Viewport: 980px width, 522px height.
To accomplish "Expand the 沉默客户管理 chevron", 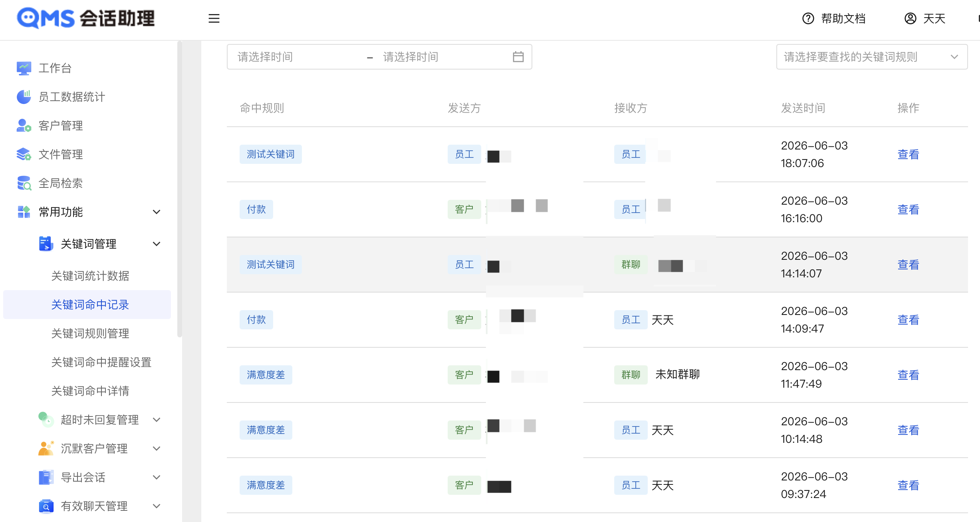I will pyautogui.click(x=157, y=448).
